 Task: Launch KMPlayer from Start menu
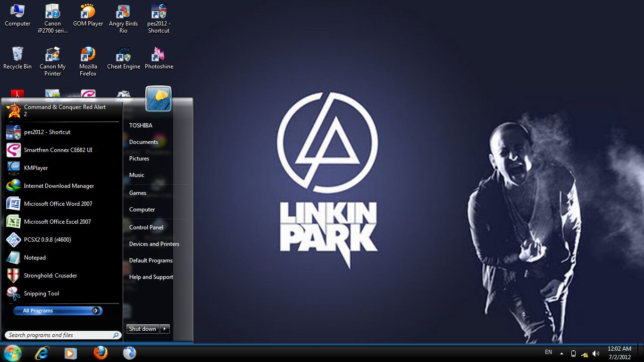click(x=63, y=168)
